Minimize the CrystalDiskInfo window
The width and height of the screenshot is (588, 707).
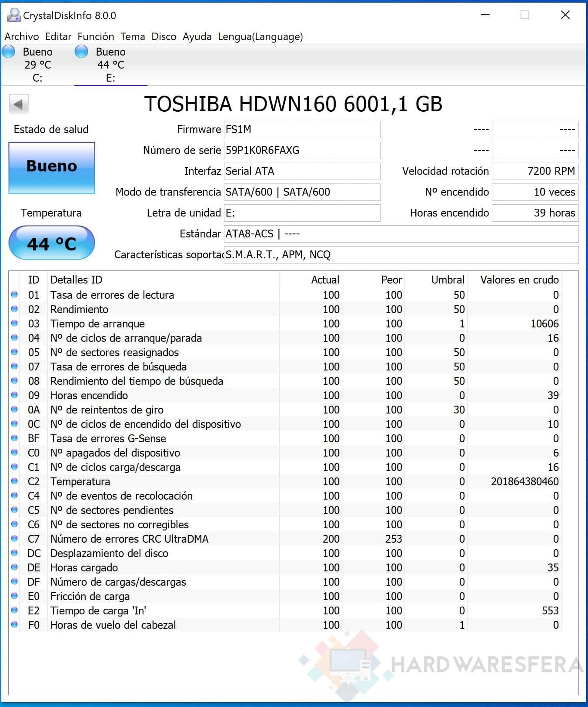(x=485, y=15)
